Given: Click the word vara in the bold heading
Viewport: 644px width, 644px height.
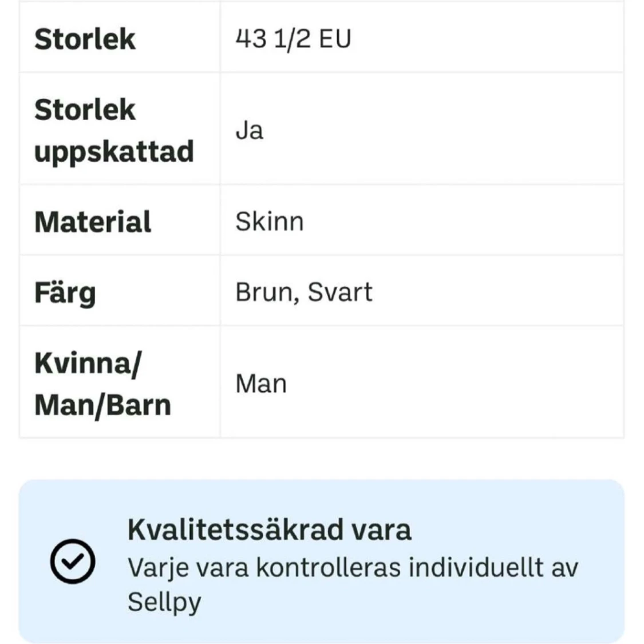Looking at the screenshot, I should coord(381,529).
